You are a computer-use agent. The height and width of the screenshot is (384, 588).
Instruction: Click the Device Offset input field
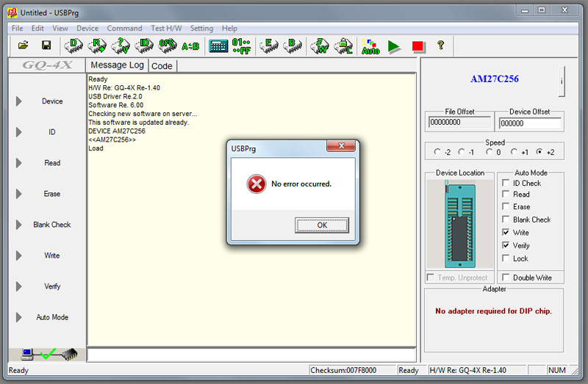[530, 123]
